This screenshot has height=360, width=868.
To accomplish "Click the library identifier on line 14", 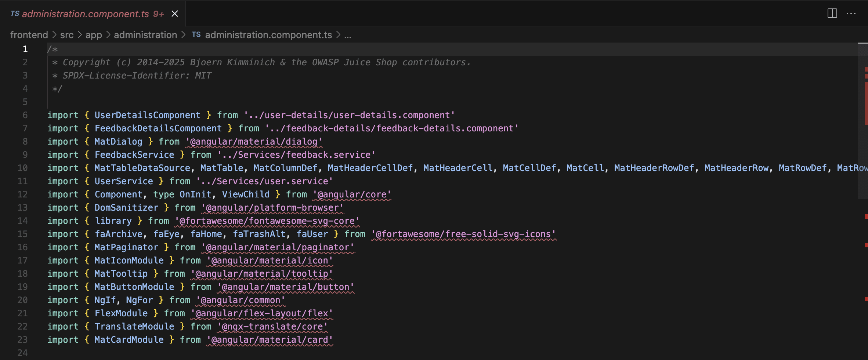I will 113,221.
